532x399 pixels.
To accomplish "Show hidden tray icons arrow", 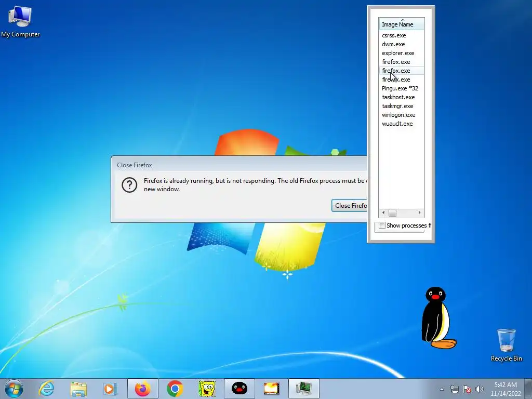I will (442, 389).
